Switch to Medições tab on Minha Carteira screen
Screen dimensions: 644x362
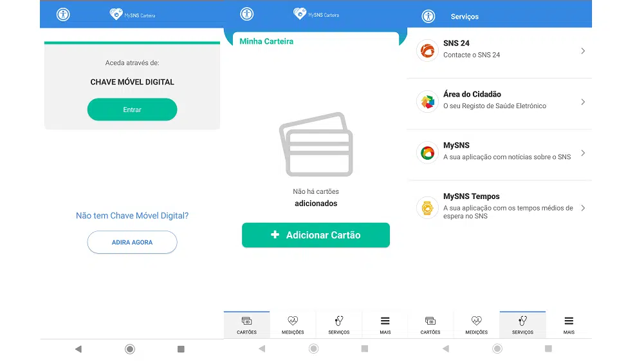[293, 325]
